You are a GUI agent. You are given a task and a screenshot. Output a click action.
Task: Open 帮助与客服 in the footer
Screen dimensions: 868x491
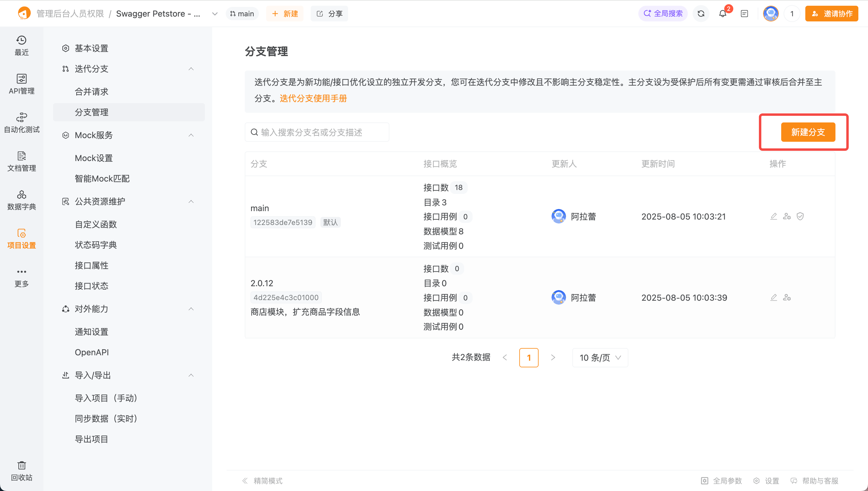coord(814,480)
